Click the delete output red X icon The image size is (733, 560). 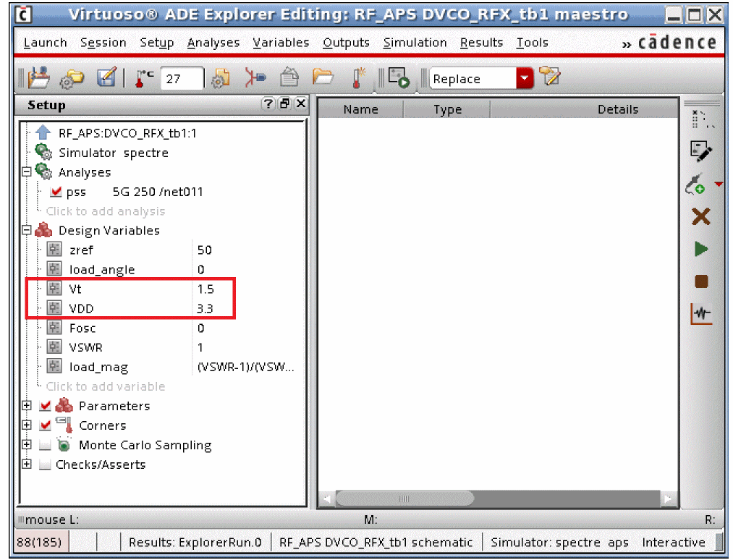700,216
